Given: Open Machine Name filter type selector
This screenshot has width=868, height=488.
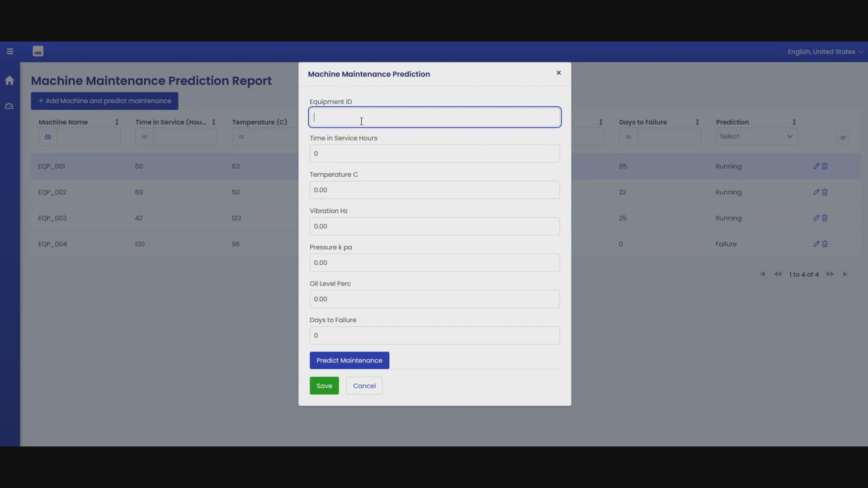Looking at the screenshot, I should [x=47, y=137].
